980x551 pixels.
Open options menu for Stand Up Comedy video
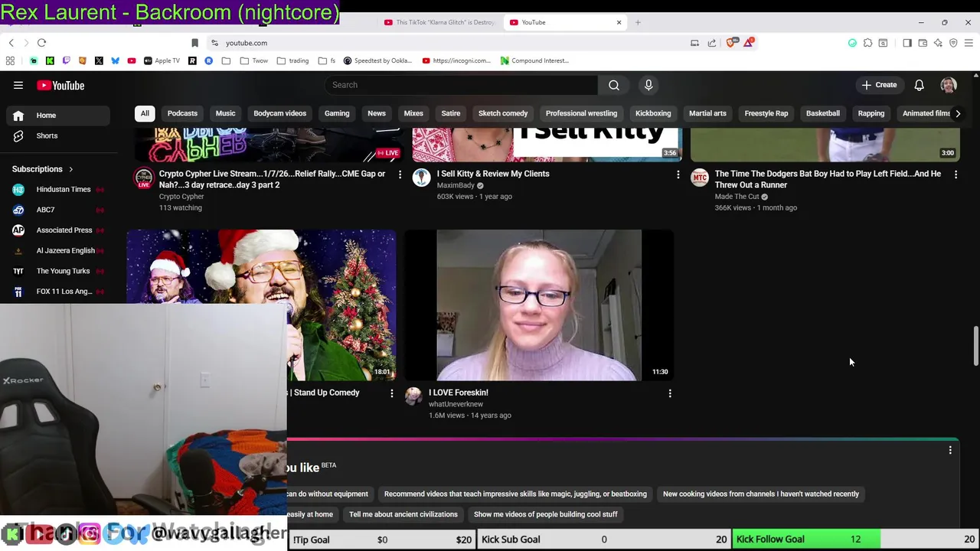[392, 393]
